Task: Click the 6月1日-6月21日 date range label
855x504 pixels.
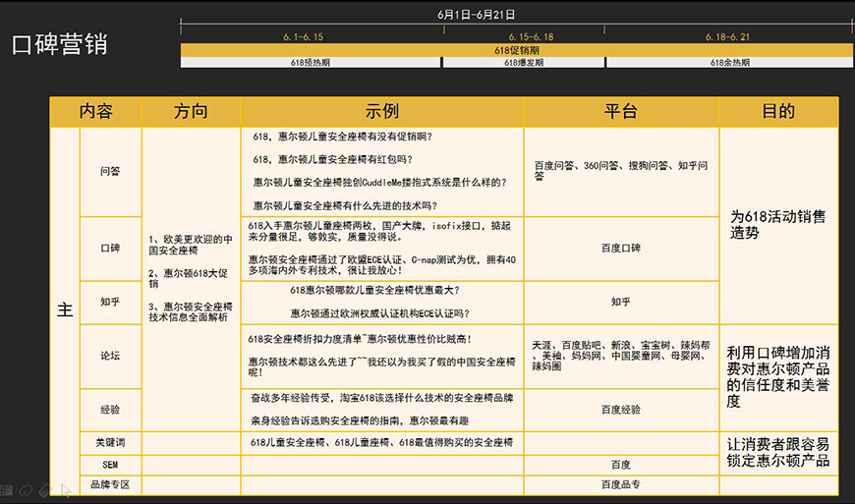Action: coord(476,15)
